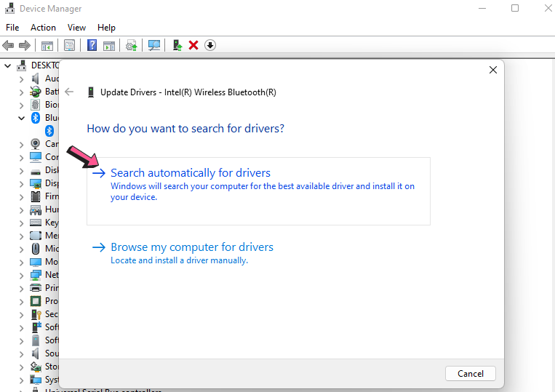Click the Forward arrow toolbar icon
The width and height of the screenshot is (555, 392).
click(25, 45)
